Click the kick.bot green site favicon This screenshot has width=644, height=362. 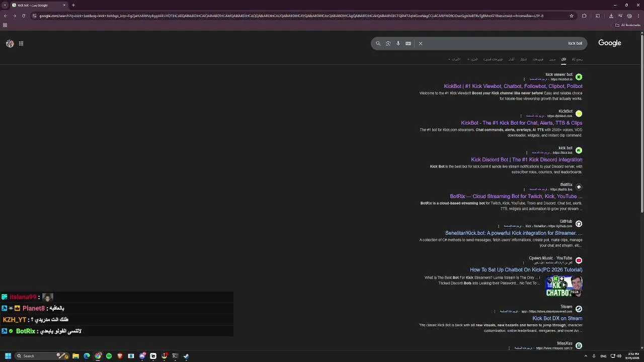click(x=579, y=150)
